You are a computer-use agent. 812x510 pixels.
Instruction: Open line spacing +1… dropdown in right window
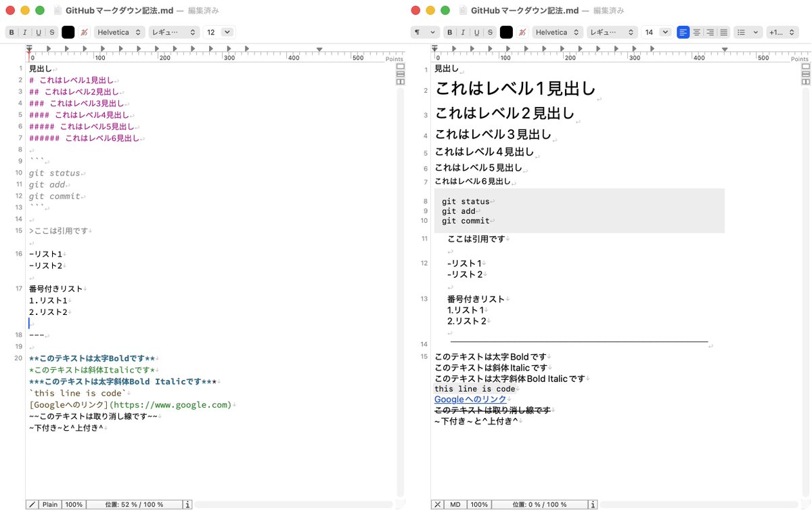pos(782,32)
